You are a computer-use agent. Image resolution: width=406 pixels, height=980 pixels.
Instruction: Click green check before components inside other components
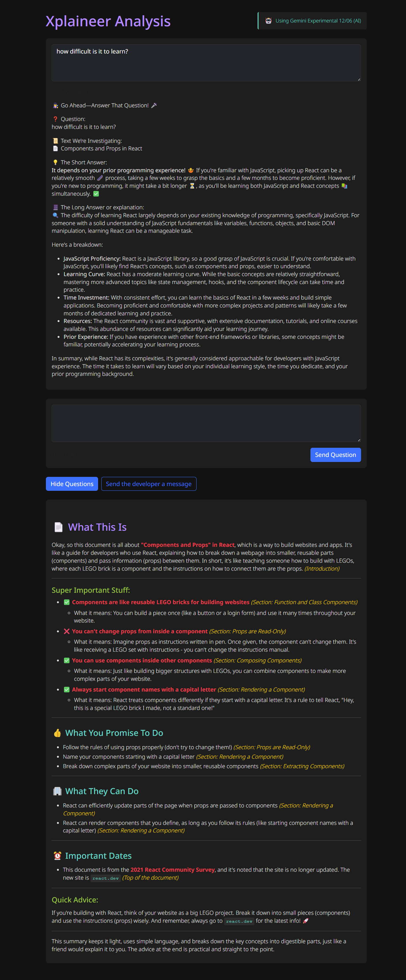point(66,661)
